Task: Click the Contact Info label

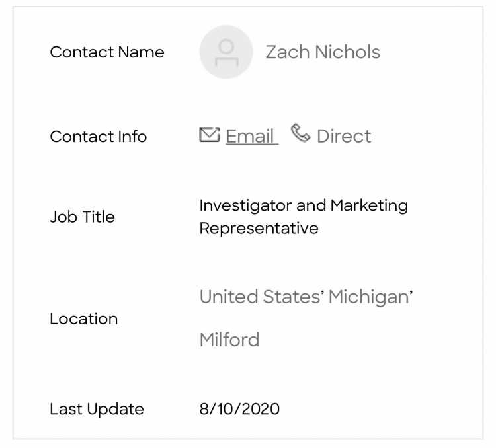Action: (99, 137)
